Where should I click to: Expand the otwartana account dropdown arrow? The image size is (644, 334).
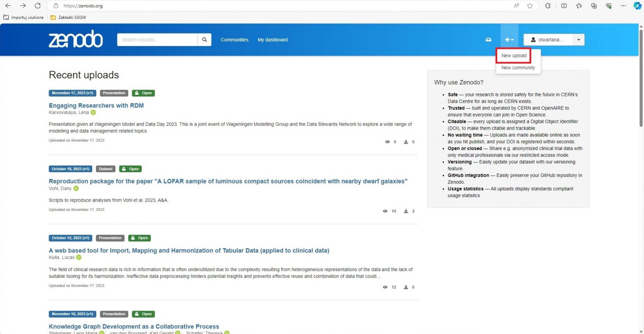coord(579,39)
